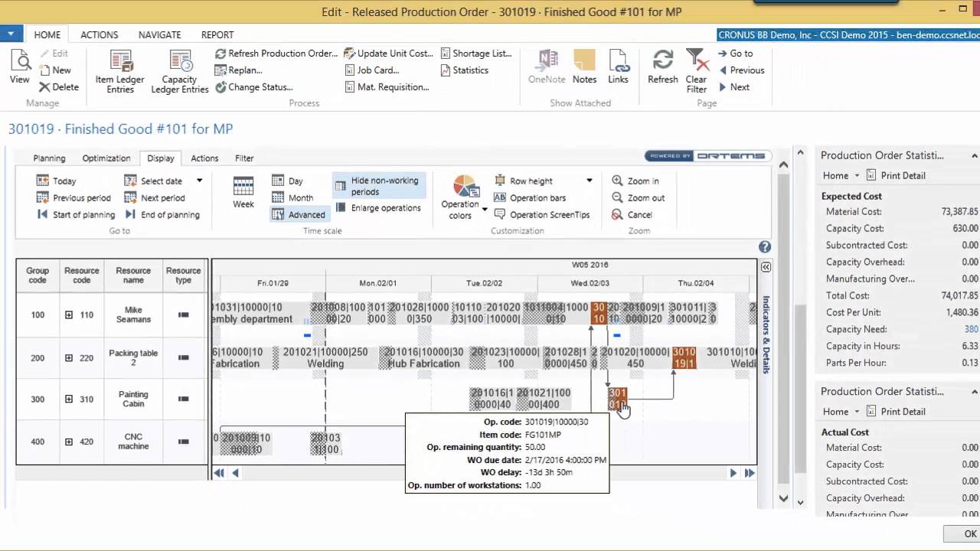Image resolution: width=980 pixels, height=551 pixels.
Task: Click the Delete button
Action: click(x=59, y=87)
